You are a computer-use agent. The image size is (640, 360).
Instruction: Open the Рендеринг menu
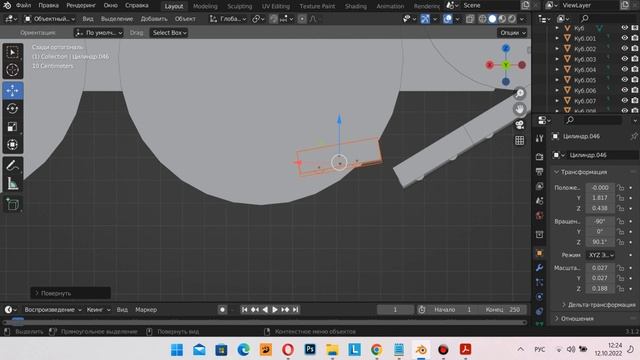(81, 5)
